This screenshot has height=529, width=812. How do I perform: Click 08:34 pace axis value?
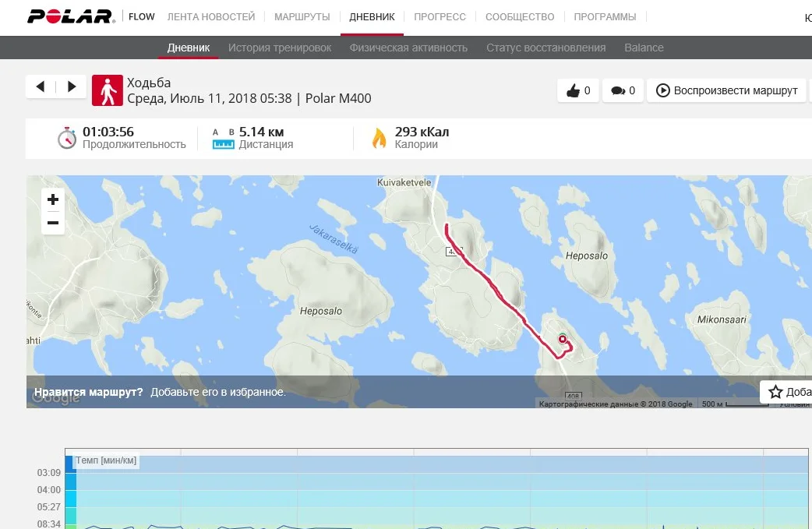48,524
